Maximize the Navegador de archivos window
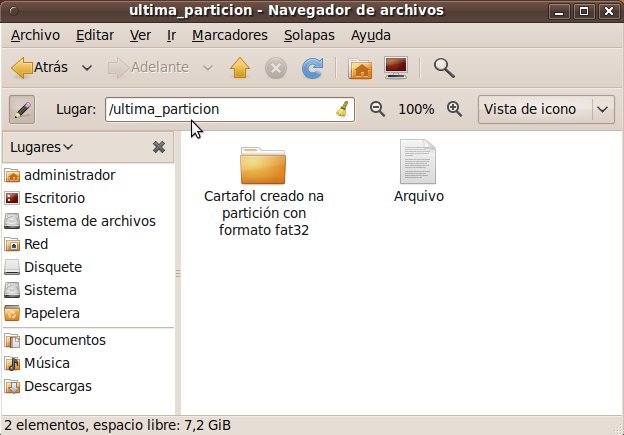This screenshot has height=435, width=624. (x=584, y=11)
